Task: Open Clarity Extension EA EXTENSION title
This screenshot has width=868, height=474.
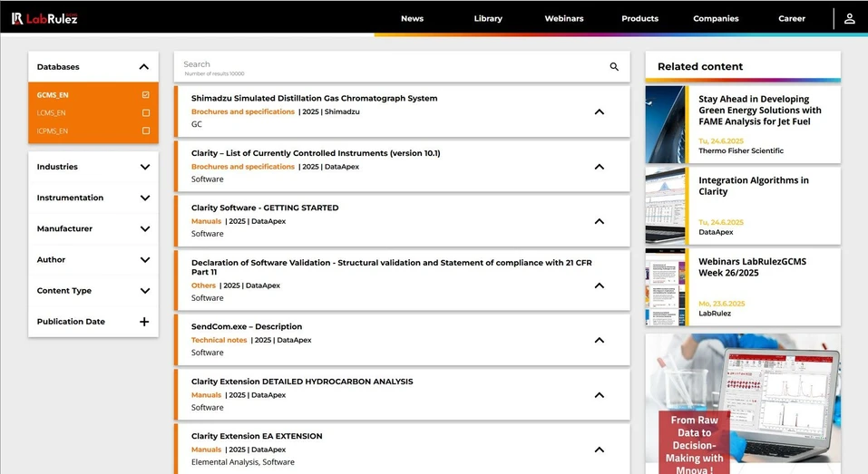Action: 257,436
